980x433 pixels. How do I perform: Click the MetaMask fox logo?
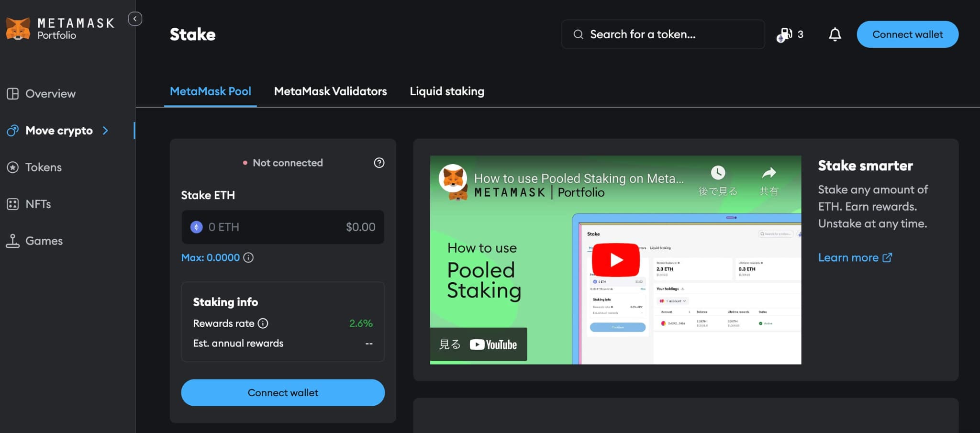pos(18,29)
